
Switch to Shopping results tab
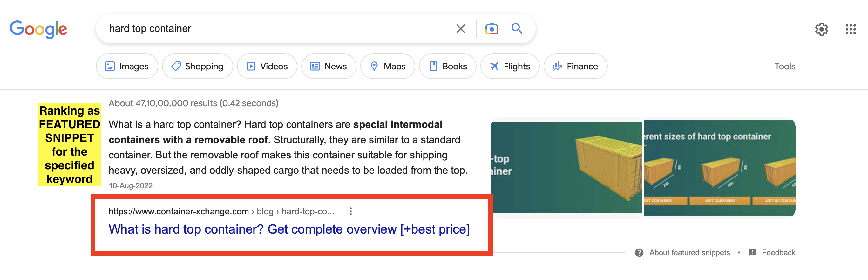(197, 66)
